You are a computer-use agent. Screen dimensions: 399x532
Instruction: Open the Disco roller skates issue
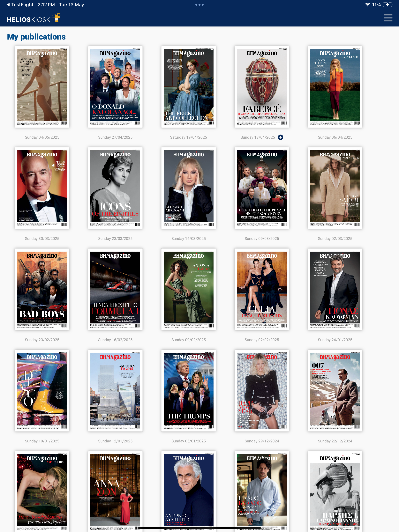click(42, 391)
